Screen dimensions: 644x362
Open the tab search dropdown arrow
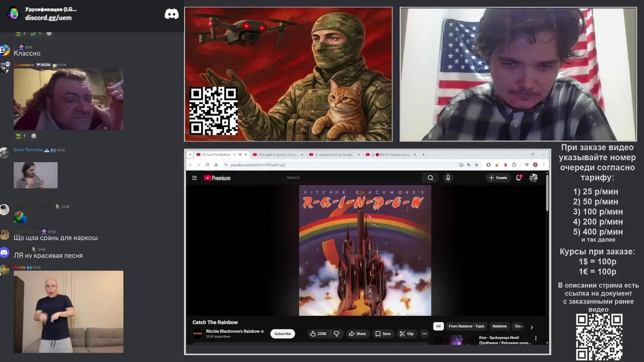[x=190, y=154]
